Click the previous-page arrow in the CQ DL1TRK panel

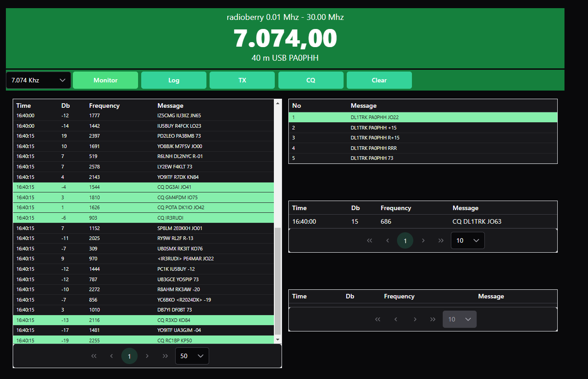[x=387, y=240]
